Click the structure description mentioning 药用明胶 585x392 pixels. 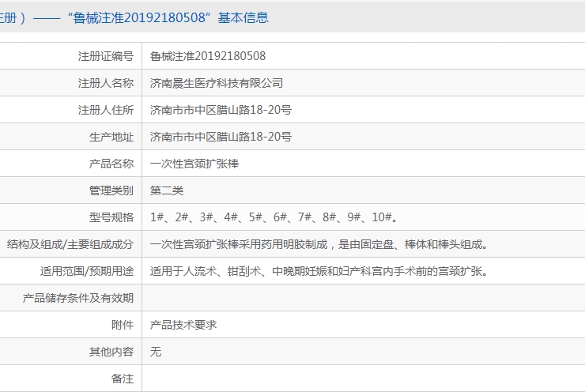pyautogui.click(x=319, y=244)
